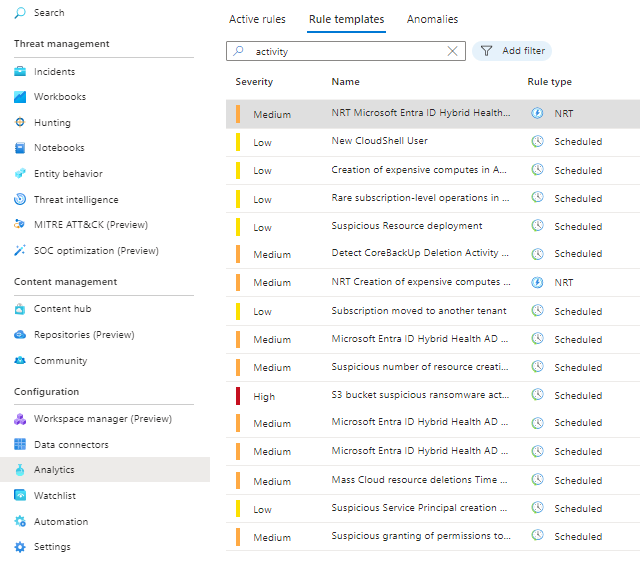Click the Content hub bag icon

(x=20, y=309)
